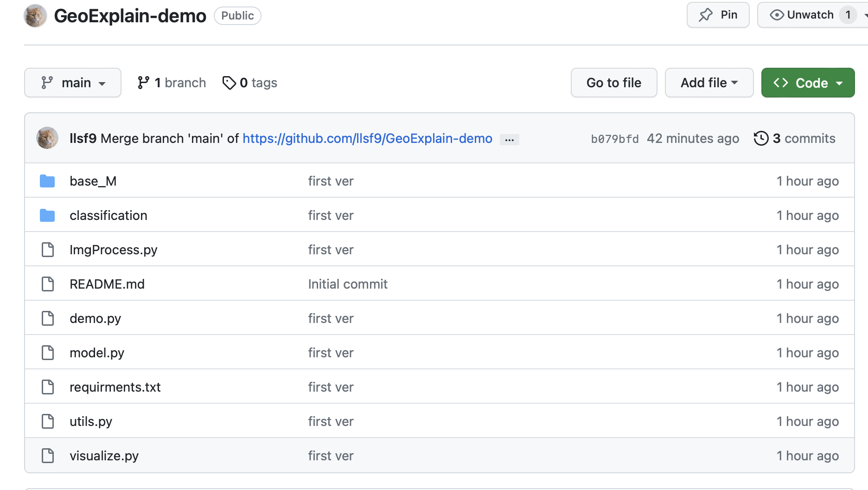The height and width of the screenshot is (490, 868).
Task: Click the history clock icon beside commits
Action: pyautogui.click(x=761, y=138)
